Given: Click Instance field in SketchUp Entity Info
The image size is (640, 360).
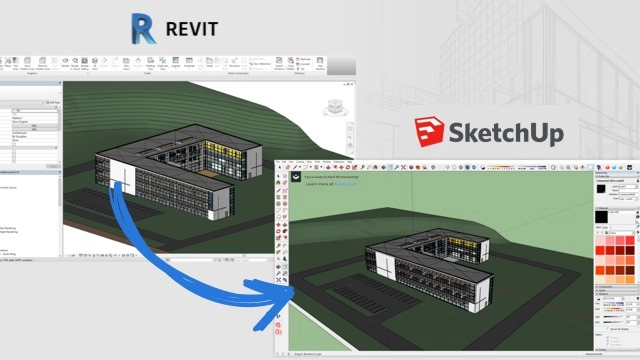Looking at the screenshot, I should click(628, 191).
